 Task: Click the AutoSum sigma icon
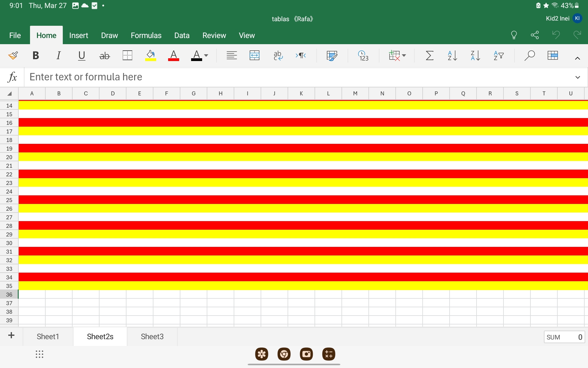430,56
